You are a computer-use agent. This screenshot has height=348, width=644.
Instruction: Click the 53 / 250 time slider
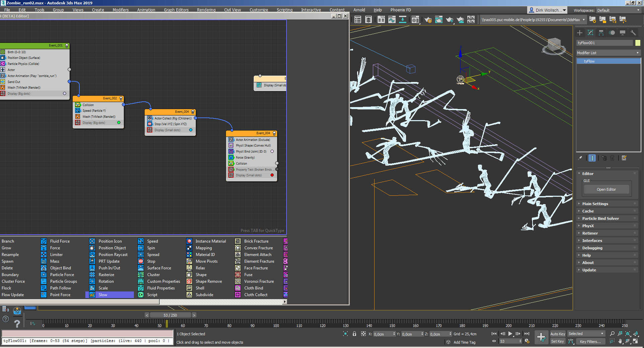170,315
